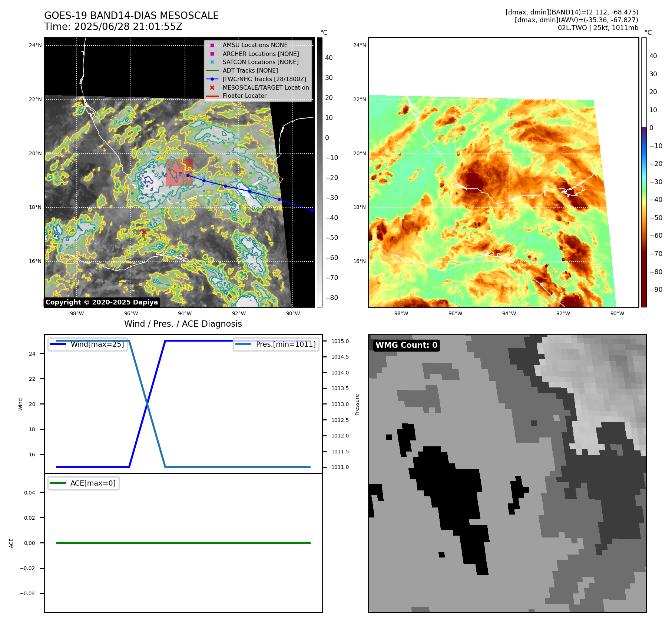
Task: Click the Pres.[min=1011] legend entry
Action: pos(276,344)
